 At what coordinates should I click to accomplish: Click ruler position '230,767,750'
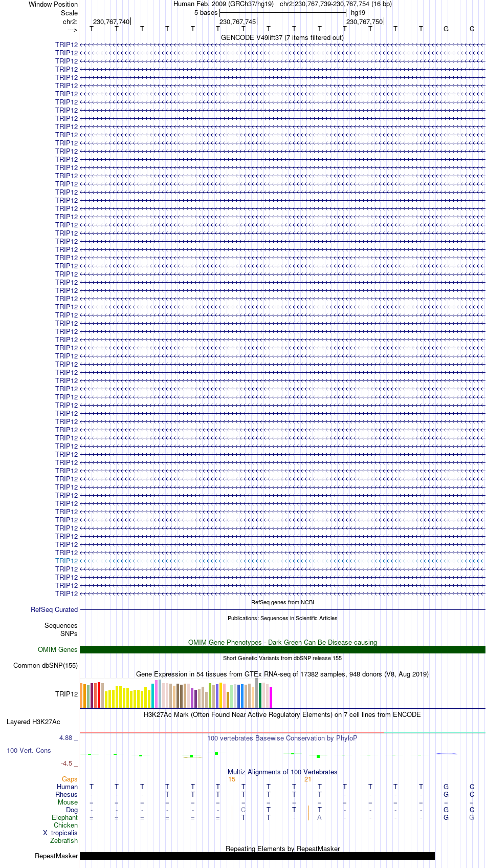[x=364, y=22]
